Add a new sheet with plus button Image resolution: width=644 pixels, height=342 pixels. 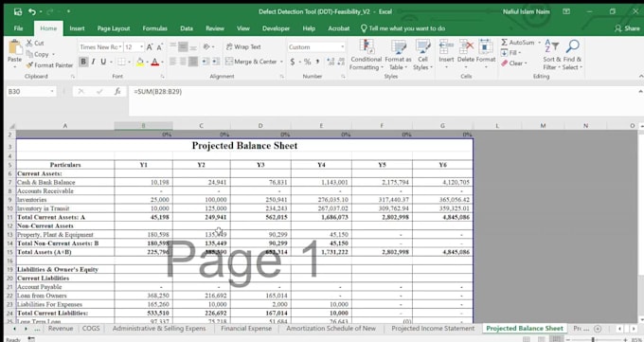(x=598, y=329)
